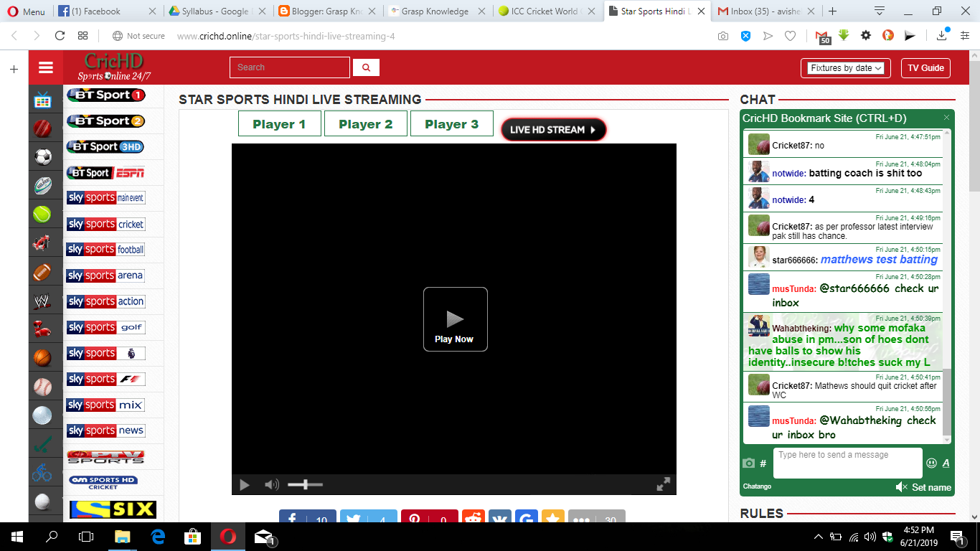980x551 pixels.
Task: Adjust the video volume slider
Action: point(304,484)
